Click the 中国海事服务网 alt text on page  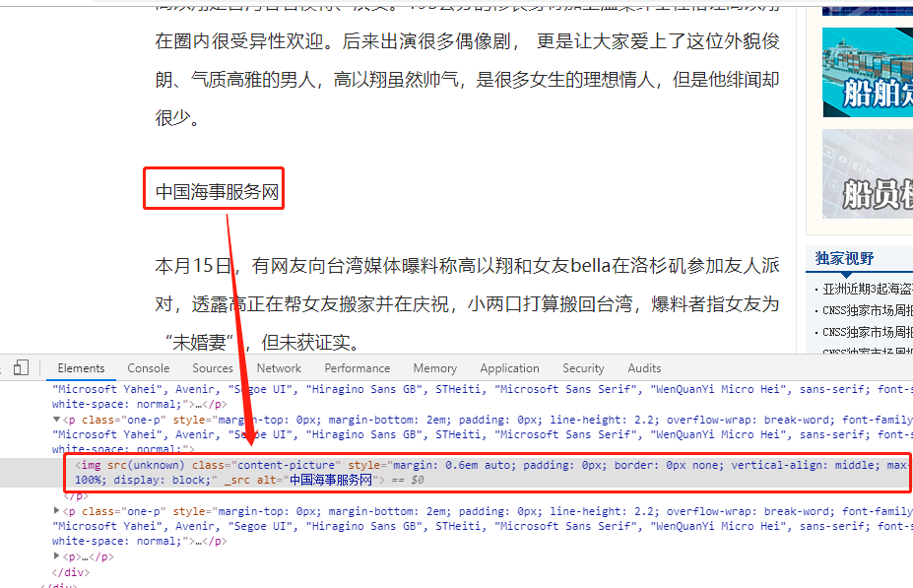coord(217,191)
